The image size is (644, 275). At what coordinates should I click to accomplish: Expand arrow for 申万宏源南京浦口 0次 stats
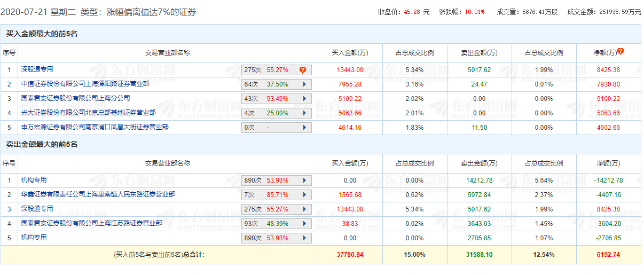304,128
